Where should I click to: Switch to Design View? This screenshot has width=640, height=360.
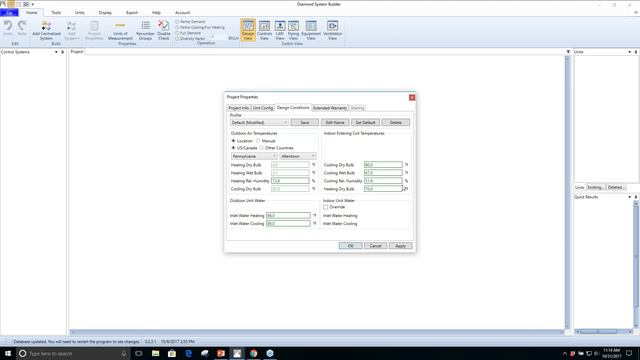(248, 30)
